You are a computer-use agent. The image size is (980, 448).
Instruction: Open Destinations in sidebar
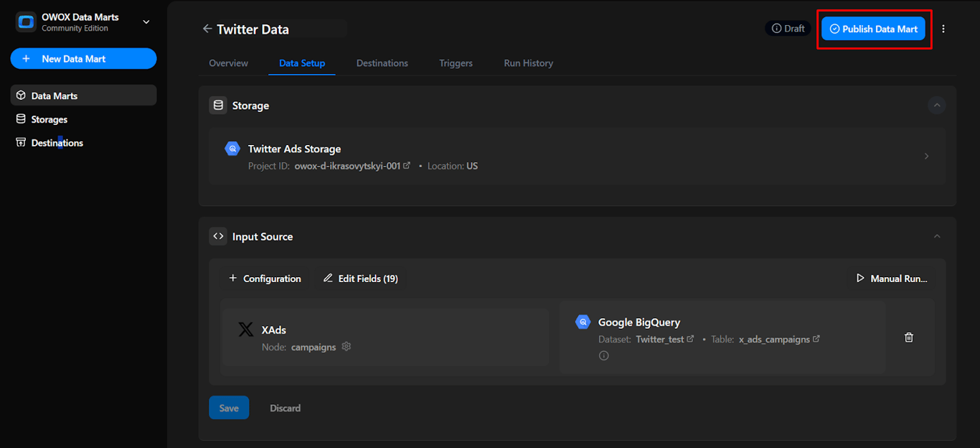[83, 143]
